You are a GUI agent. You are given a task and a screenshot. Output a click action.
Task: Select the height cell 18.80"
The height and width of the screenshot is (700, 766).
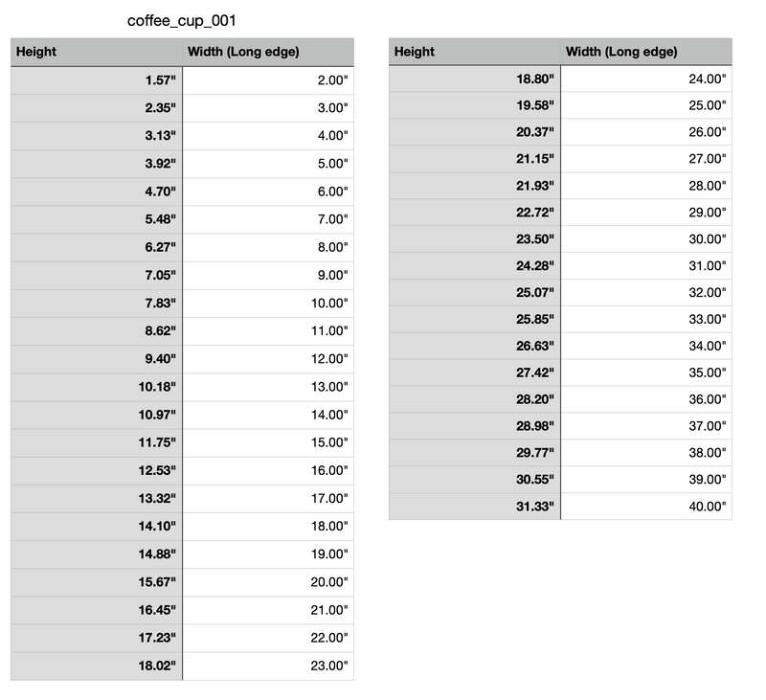pyautogui.click(x=475, y=79)
